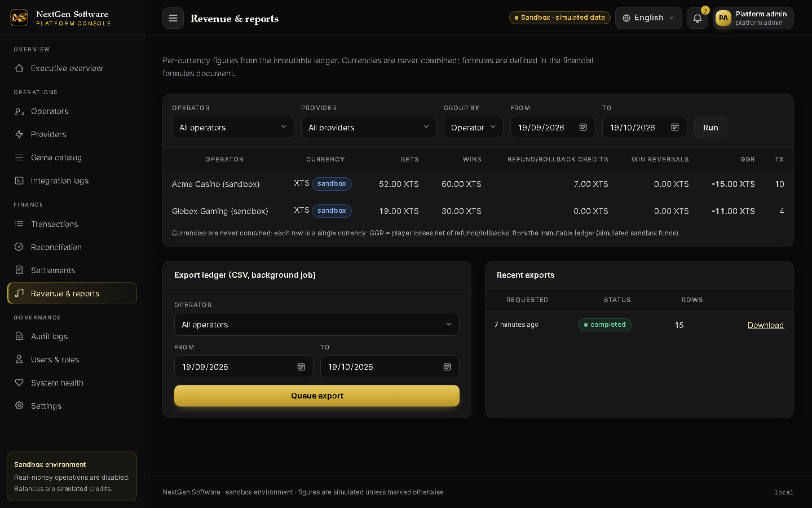This screenshot has height=508, width=812.
Task: Open calendar picker for report From date
Action: 583,128
